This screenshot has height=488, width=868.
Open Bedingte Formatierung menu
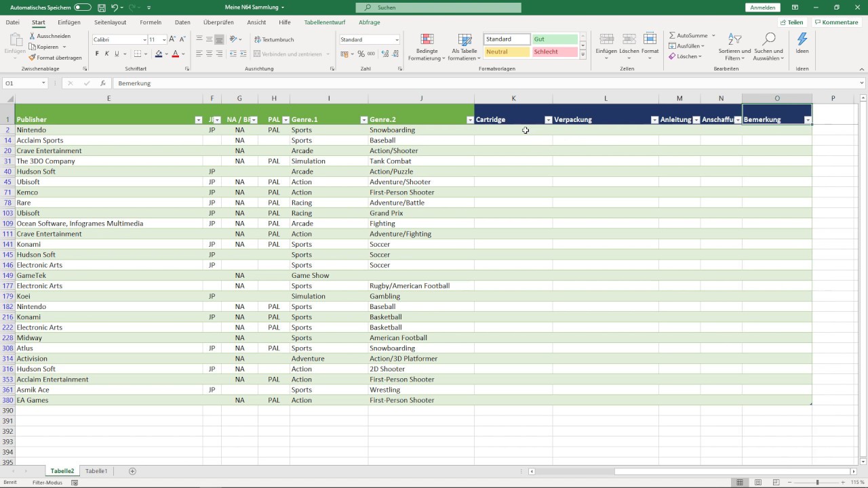427,47
